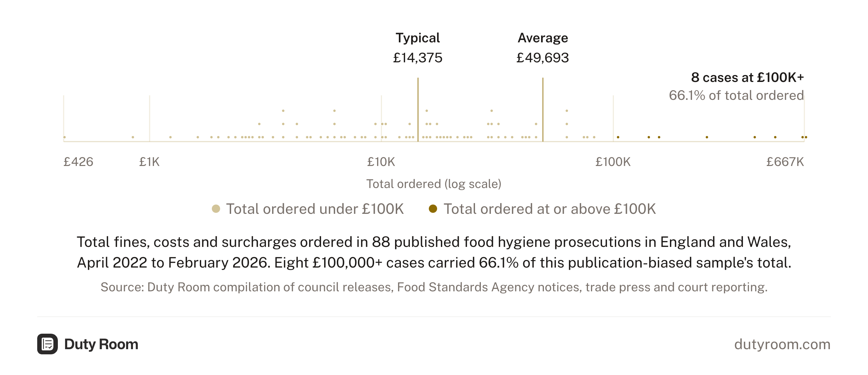
Task: Click the £426 axis label
Action: click(78, 162)
